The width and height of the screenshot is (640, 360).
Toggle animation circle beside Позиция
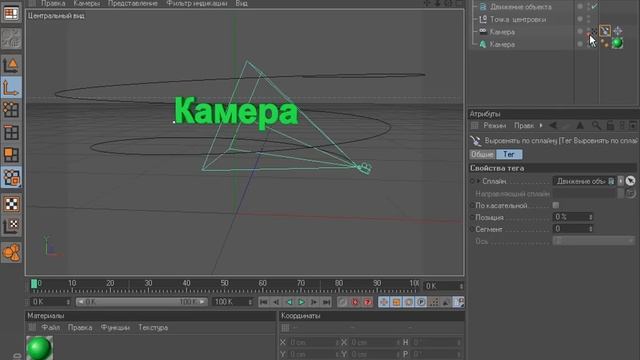click(472, 217)
